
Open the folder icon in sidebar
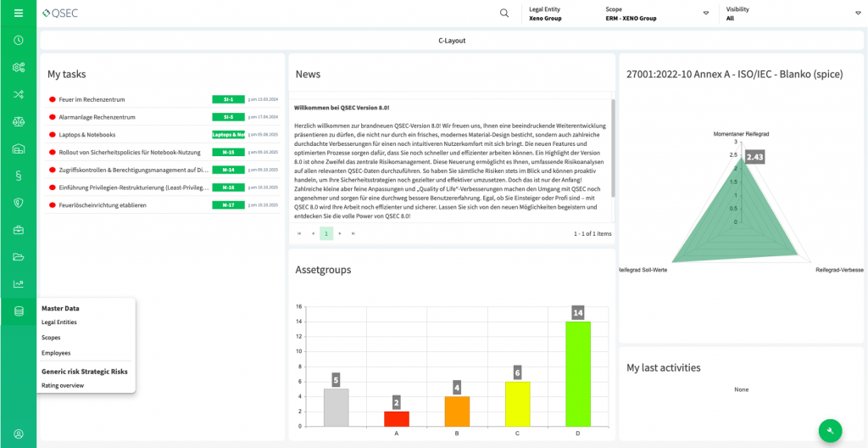[18, 257]
